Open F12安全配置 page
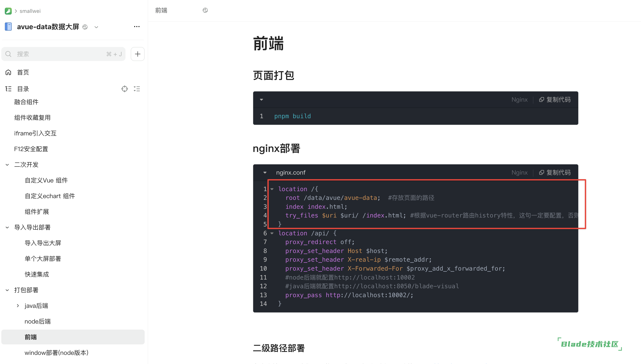This screenshot has height=364, width=641. (x=31, y=149)
